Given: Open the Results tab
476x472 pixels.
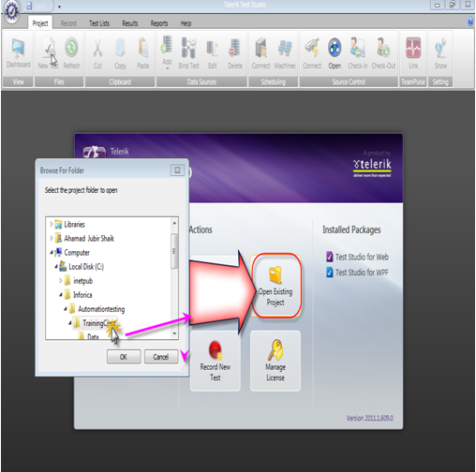Looking at the screenshot, I should (130, 23).
